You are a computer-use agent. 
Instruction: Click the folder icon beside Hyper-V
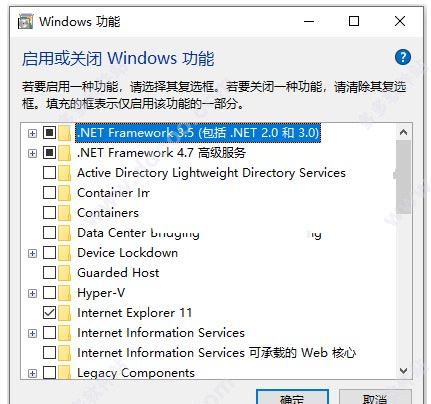64,293
